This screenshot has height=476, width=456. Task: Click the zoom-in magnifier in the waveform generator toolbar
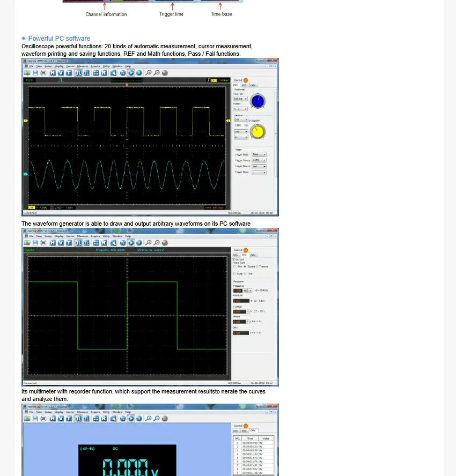(x=149, y=243)
